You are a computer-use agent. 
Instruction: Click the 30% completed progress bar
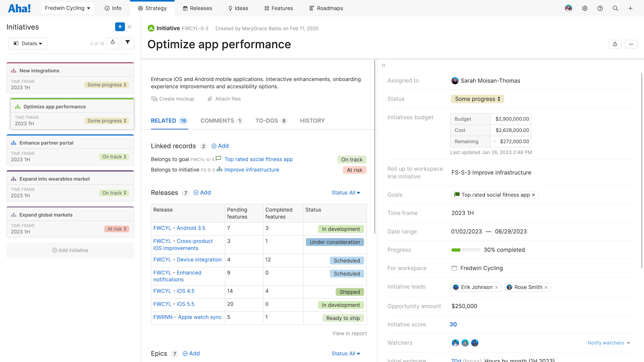(465, 250)
